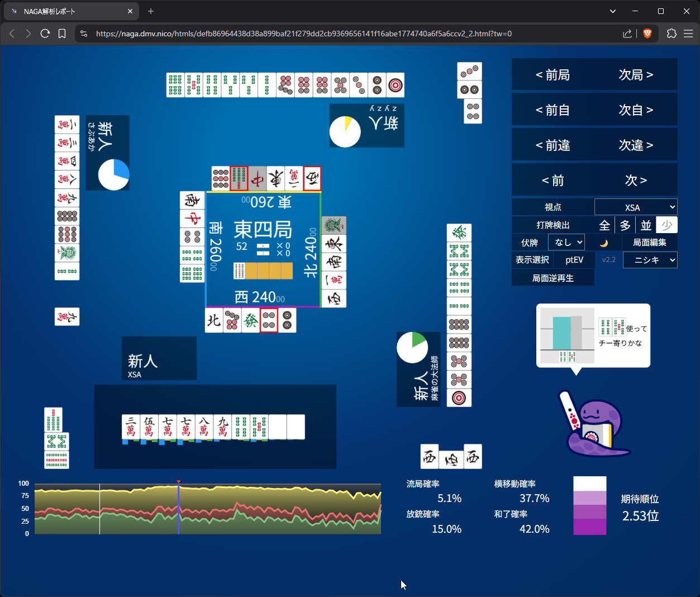Set discard detection to 多
Viewport: 700px width, 597px height.
tap(625, 225)
